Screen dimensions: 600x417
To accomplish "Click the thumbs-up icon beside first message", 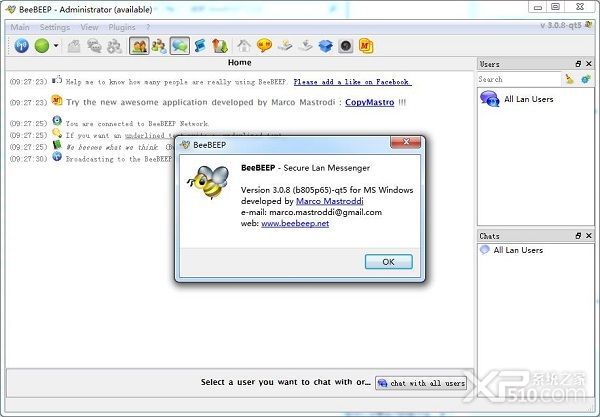I will (x=57, y=80).
